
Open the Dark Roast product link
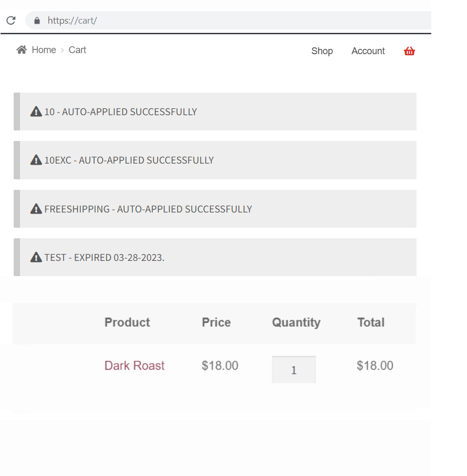tap(135, 366)
